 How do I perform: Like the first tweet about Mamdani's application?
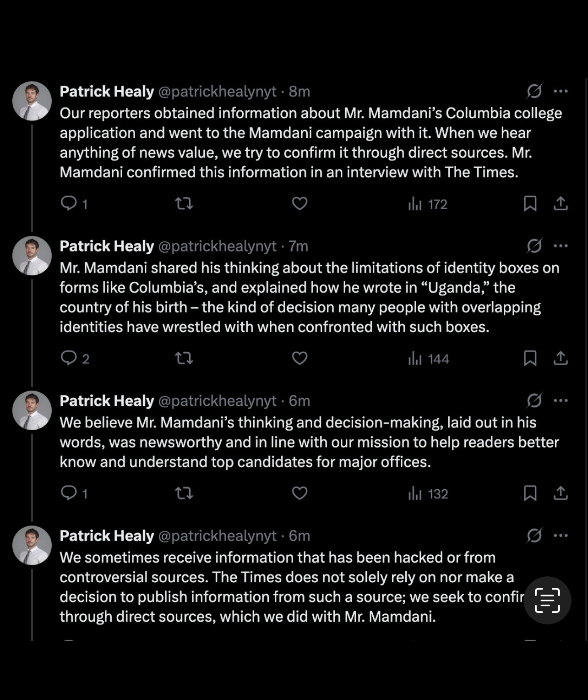coord(299,203)
